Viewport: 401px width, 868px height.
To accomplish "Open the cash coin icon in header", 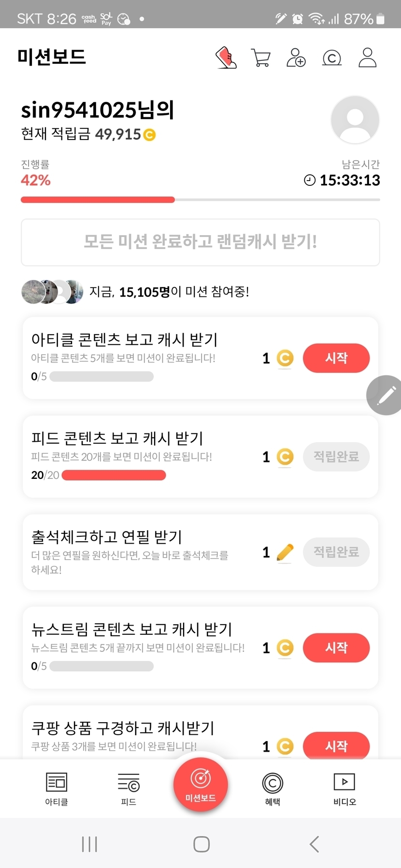I will tap(332, 58).
